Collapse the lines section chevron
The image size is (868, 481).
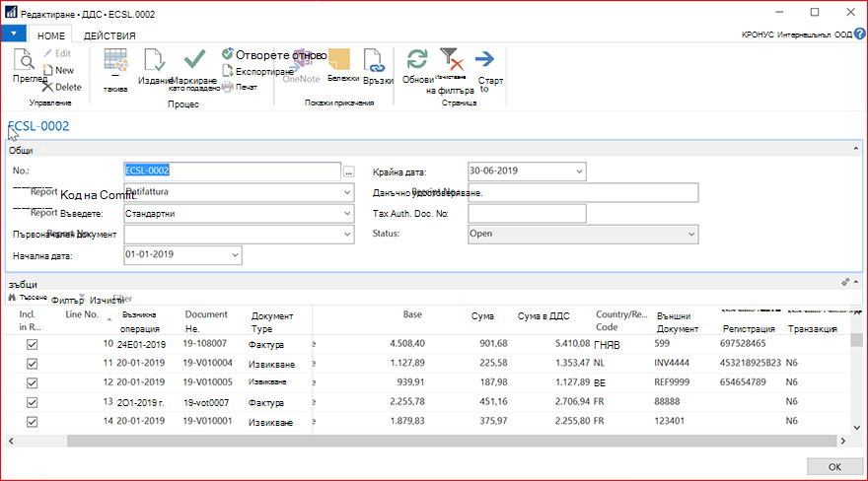click(x=856, y=283)
